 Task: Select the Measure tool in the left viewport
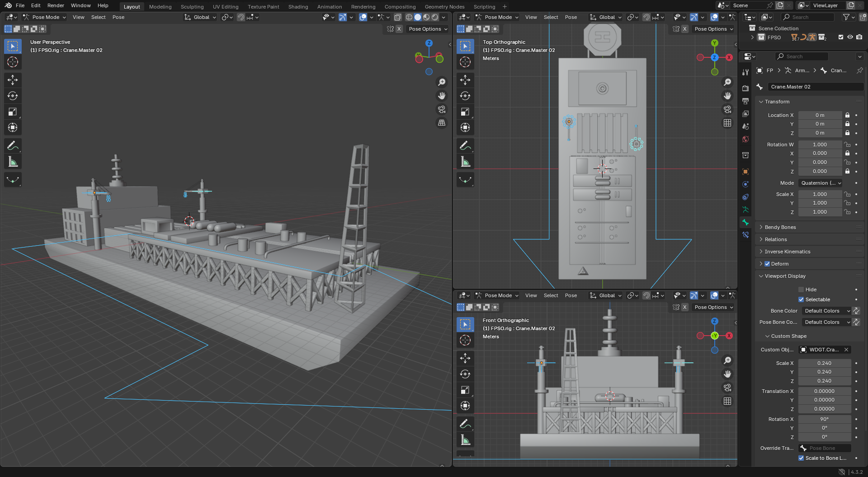click(x=13, y=162)
